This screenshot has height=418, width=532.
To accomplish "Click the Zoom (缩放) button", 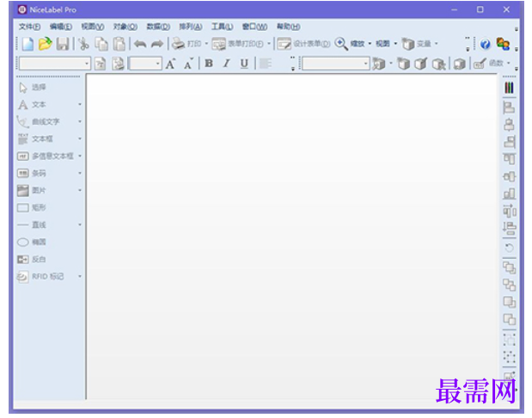I will coord(350,44).
